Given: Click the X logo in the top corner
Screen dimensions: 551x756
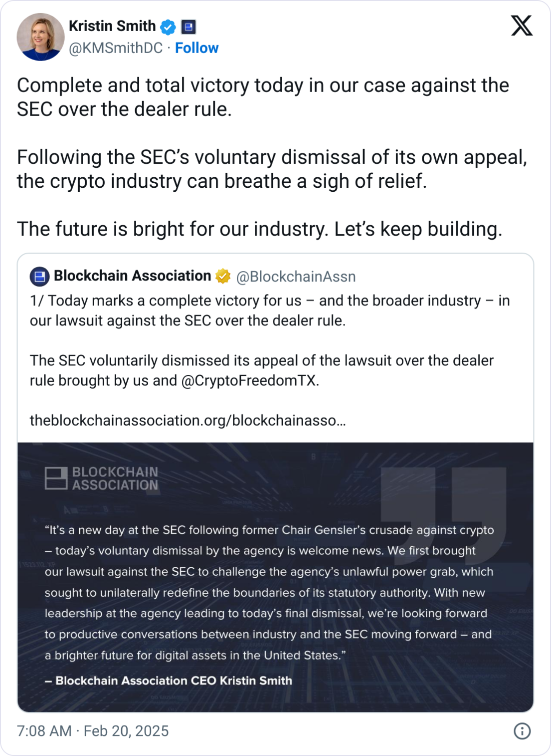Looking at the screenshot, I should coord(522,26).
